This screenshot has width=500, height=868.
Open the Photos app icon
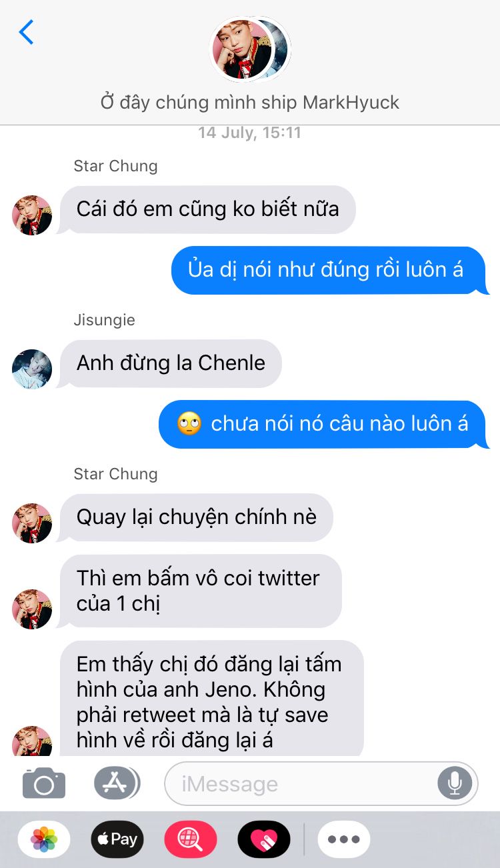click(x=44, y=839)
